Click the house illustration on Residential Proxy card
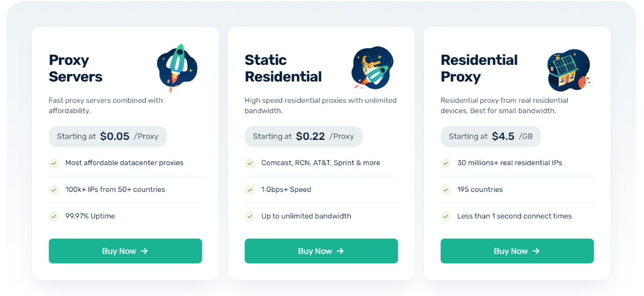The height and width of the screenshot is (296, 644). click(x=568, y=70)
